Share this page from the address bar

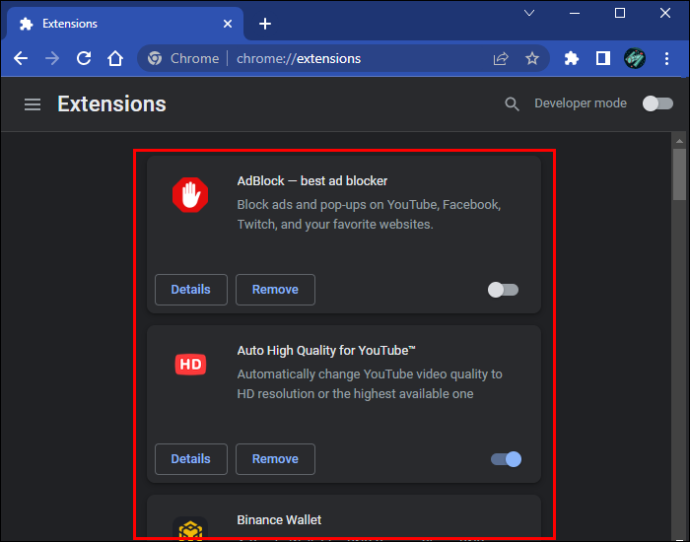pyautogui.click(x=501, y=58)
